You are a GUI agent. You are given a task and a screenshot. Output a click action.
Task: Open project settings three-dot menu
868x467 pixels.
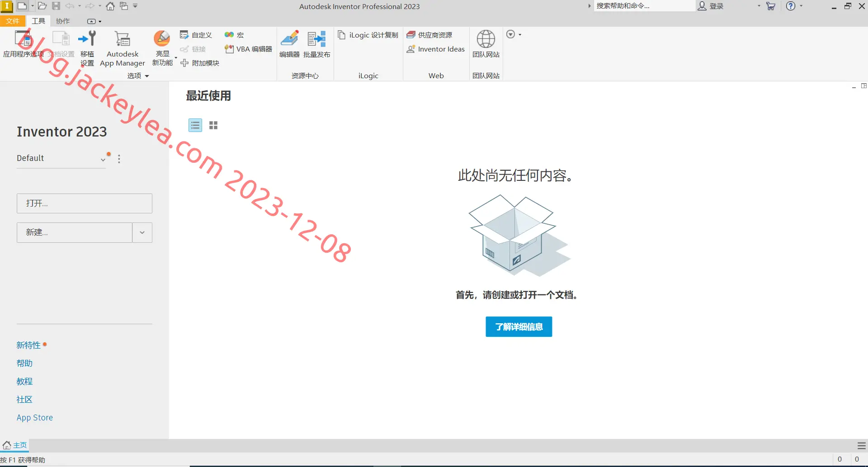119,159
